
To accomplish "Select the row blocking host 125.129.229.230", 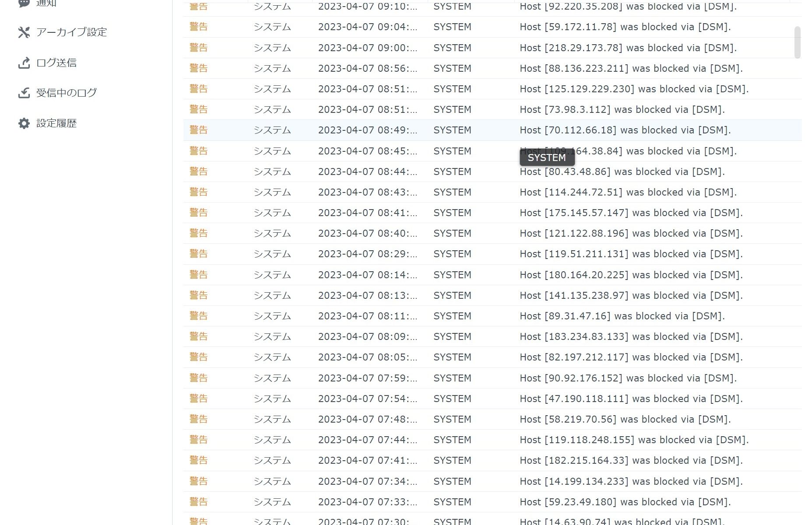I will [x=634, y=89].
